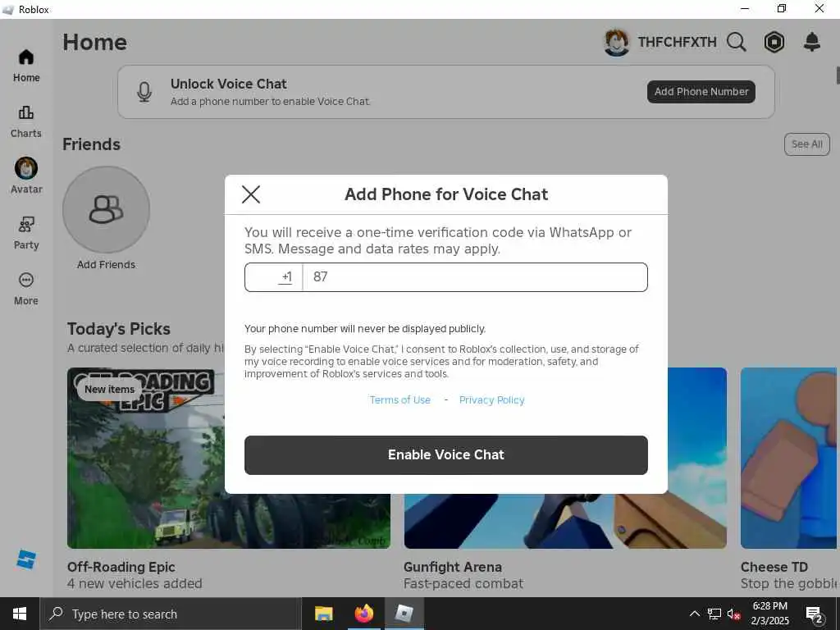
Task: Show hidden system tray icons
Action: (x=694, y=614)
